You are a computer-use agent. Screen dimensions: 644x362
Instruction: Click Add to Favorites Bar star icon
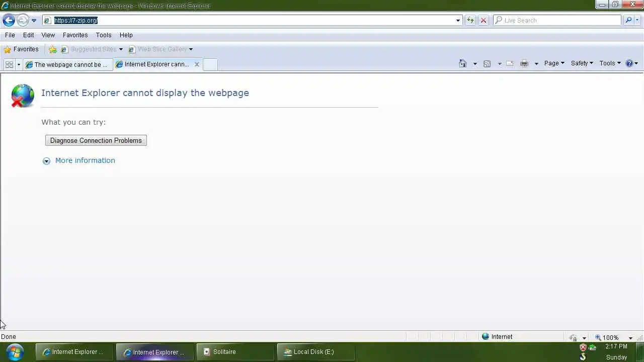53,49
